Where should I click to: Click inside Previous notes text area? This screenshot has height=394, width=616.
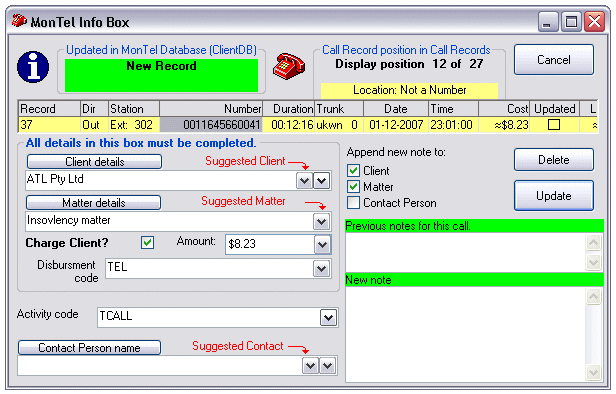point(465,252)
